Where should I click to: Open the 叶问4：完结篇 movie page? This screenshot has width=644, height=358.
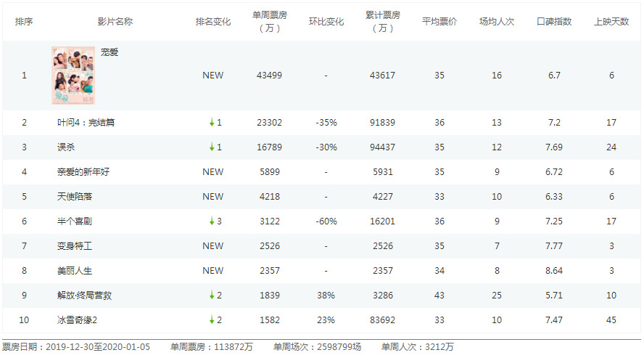click(x=86, y=123)
